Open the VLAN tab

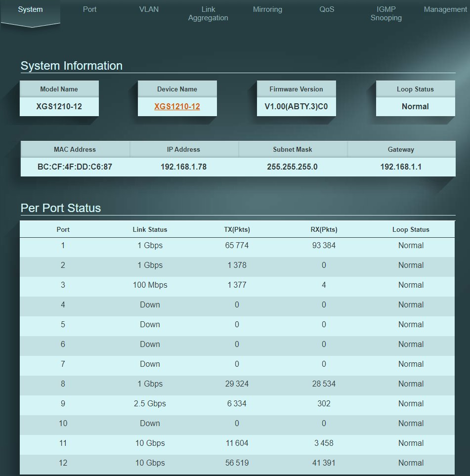tap(149, 9)
